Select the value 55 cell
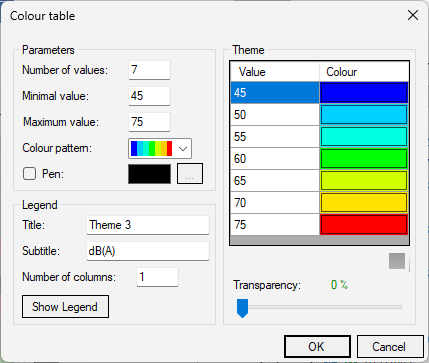The image size is (429, 363). [275, 137]
